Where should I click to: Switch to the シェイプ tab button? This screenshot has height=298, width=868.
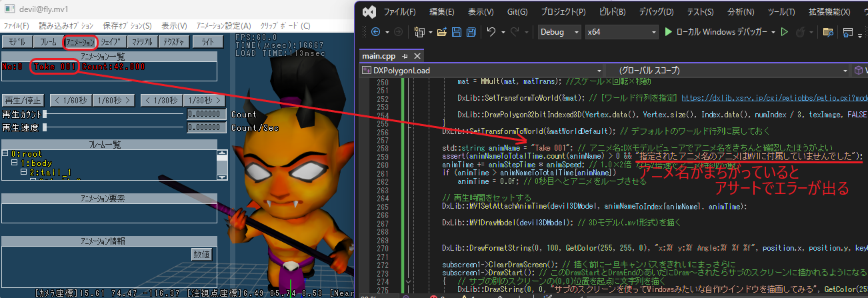[111, 41]
